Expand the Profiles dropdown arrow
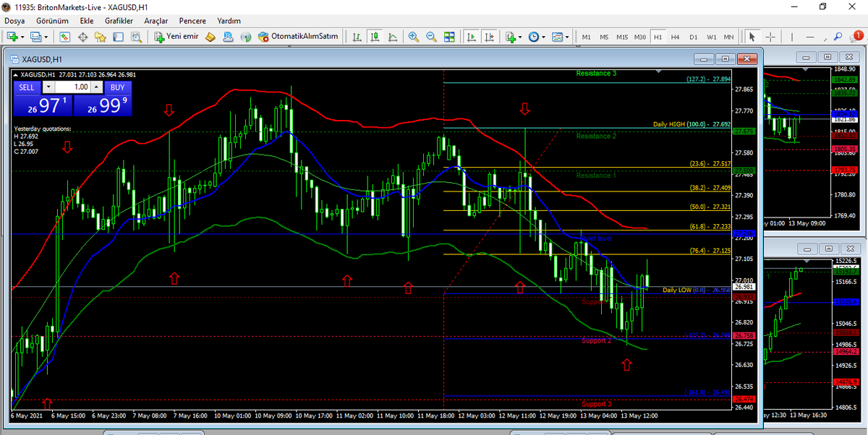Image resolution: width=868 pixels, height=435 pixels. click(x=46, y=36)
